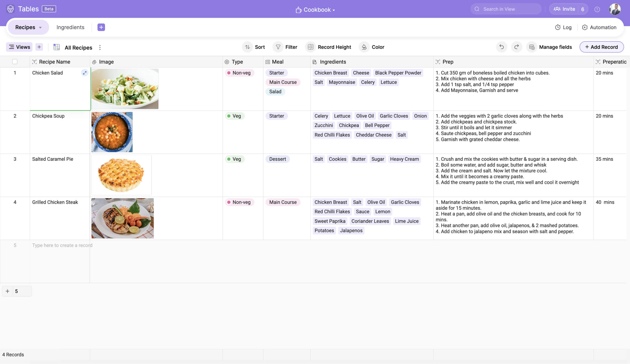Switch to the Ingredients tab
Viewport: 630px width, 364px height.
(x=70, y=27)
